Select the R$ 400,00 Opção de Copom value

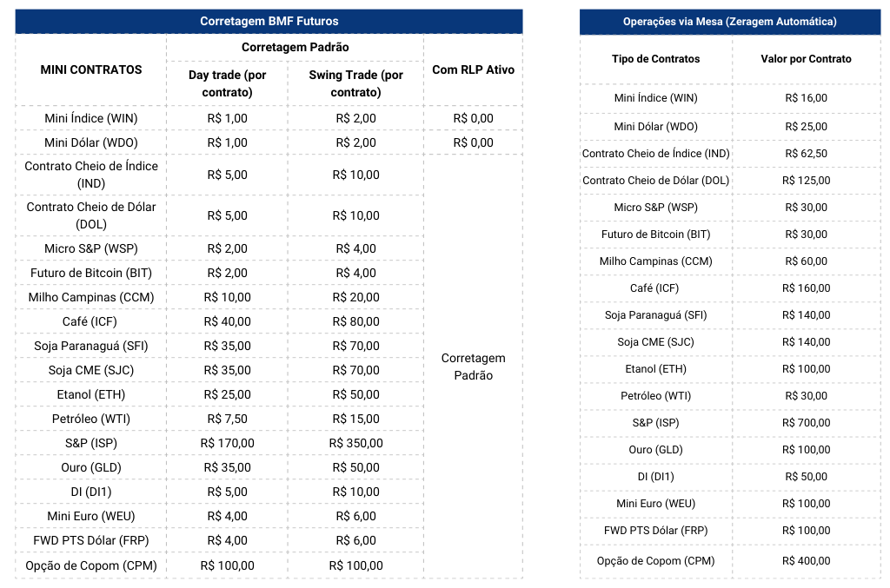pos(806,561)
